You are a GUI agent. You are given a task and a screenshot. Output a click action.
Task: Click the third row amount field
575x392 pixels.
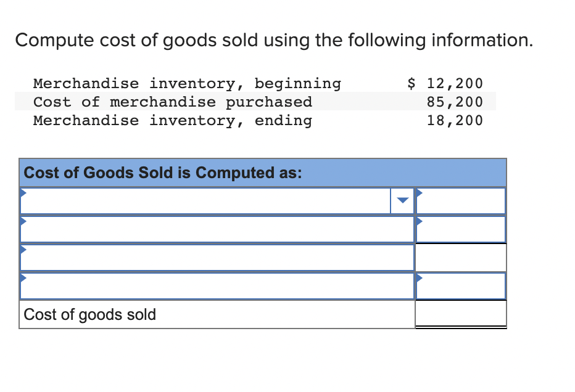point(461,257)
